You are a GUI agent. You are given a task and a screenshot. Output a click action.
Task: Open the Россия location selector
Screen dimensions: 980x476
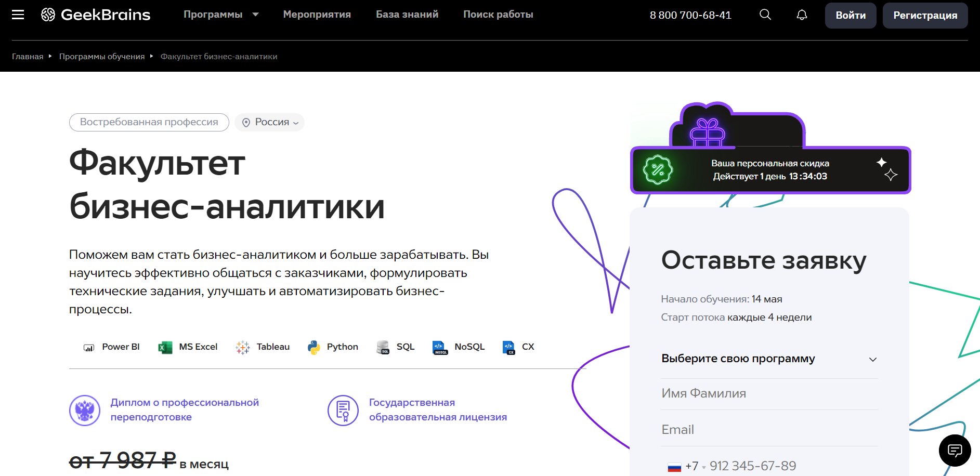[269, 122]
